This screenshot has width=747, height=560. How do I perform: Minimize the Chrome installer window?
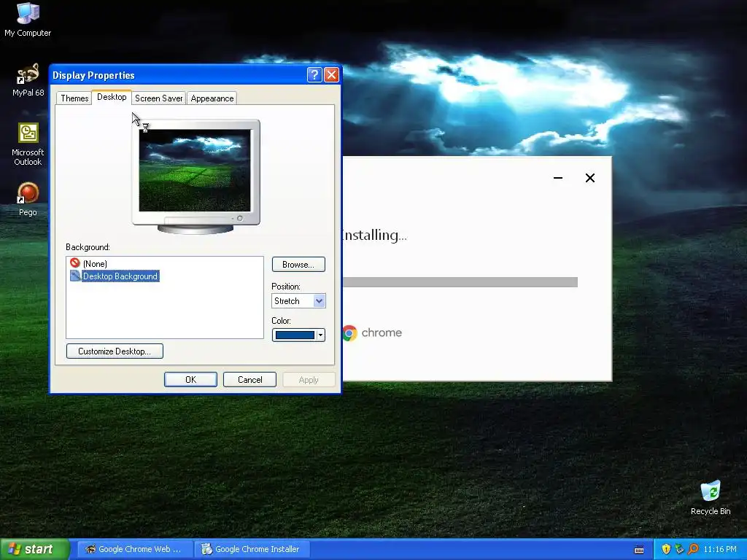tap(558, 178)
